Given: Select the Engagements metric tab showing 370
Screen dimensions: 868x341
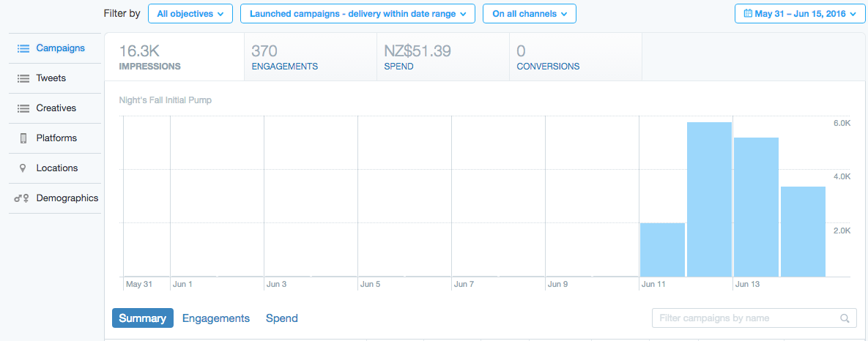Looking at the screenshot, I should click(310, 57).
